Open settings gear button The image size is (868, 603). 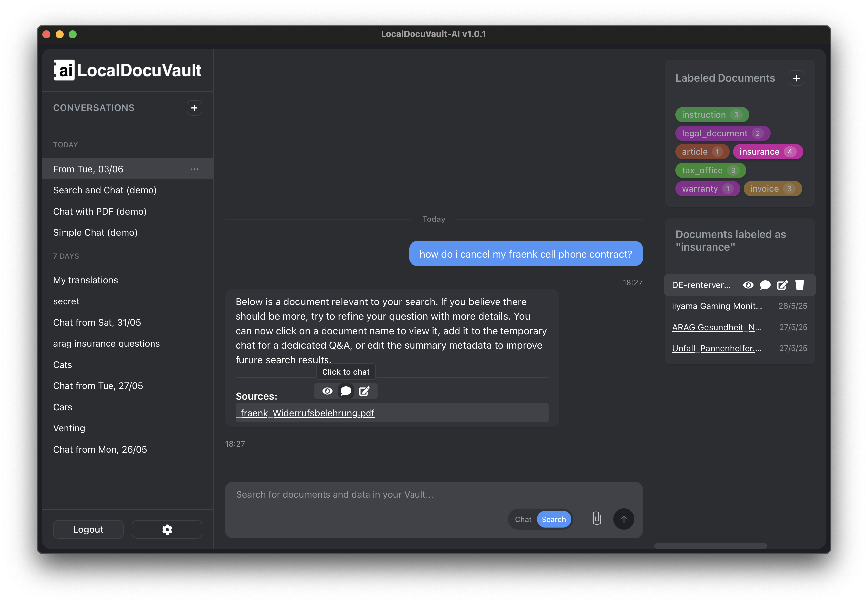click(x=167, y=529)
